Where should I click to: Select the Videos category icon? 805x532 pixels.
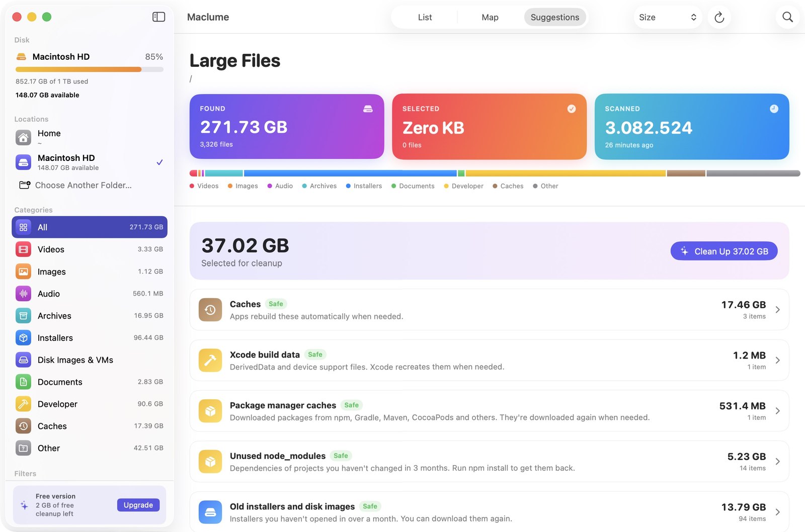(x=23, y=249)
